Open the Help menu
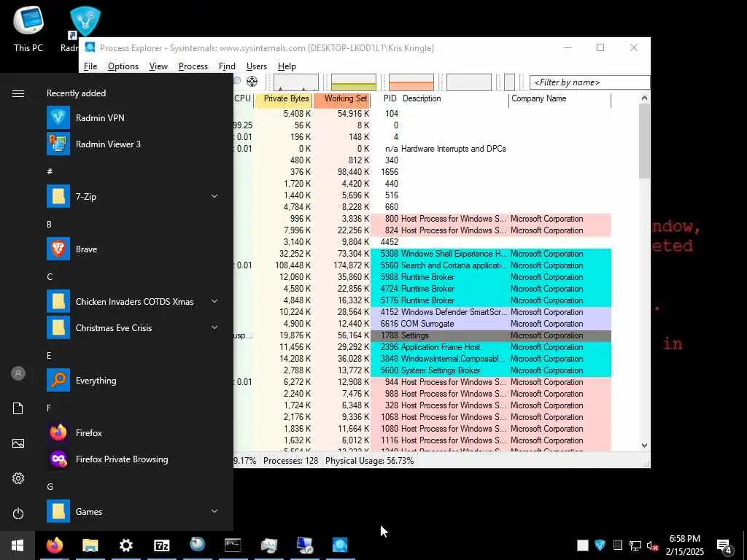747x560 pixels. pyautogui.click(x=287, y=66)
